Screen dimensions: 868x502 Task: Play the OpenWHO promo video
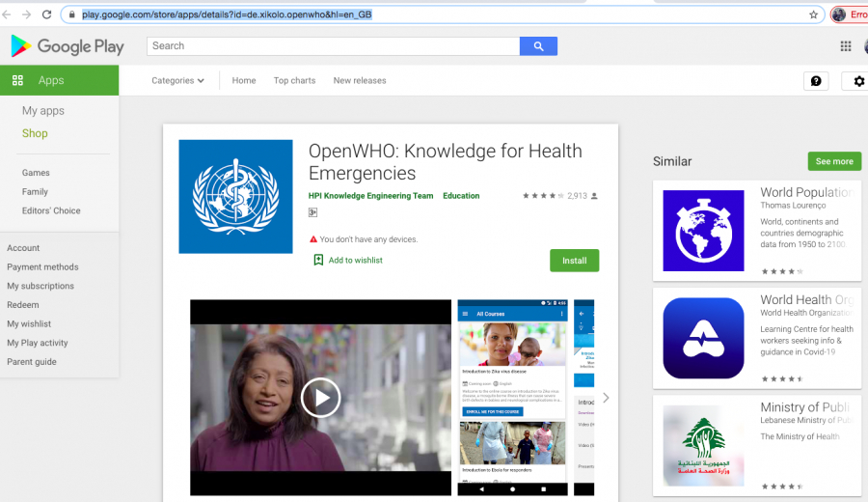pos(320,398)
